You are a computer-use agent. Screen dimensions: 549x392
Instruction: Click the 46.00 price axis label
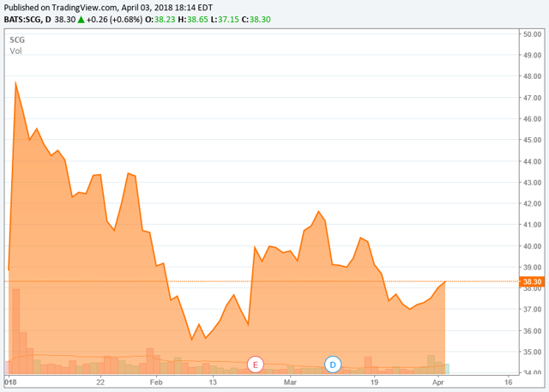click(x=532, y=119)
